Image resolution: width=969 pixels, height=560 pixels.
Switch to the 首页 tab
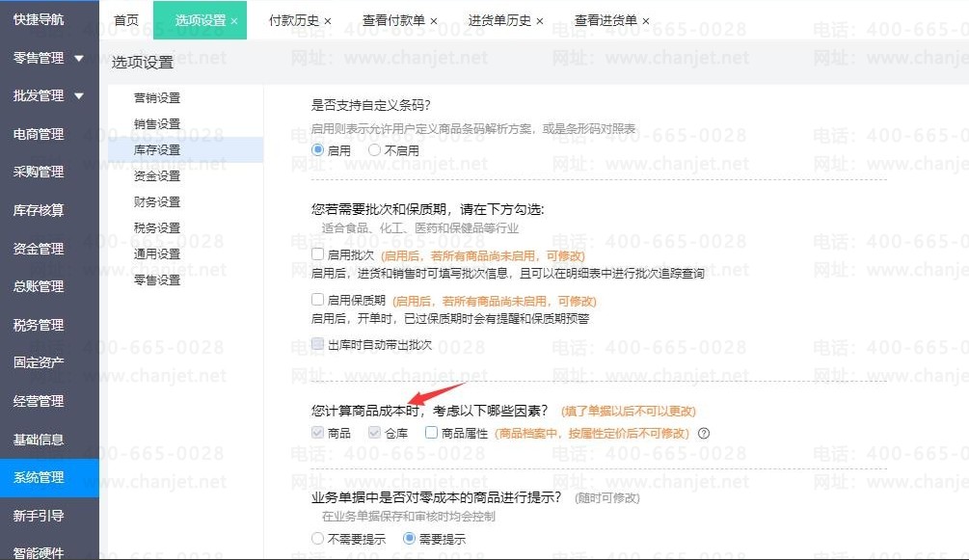coord(126,20)
